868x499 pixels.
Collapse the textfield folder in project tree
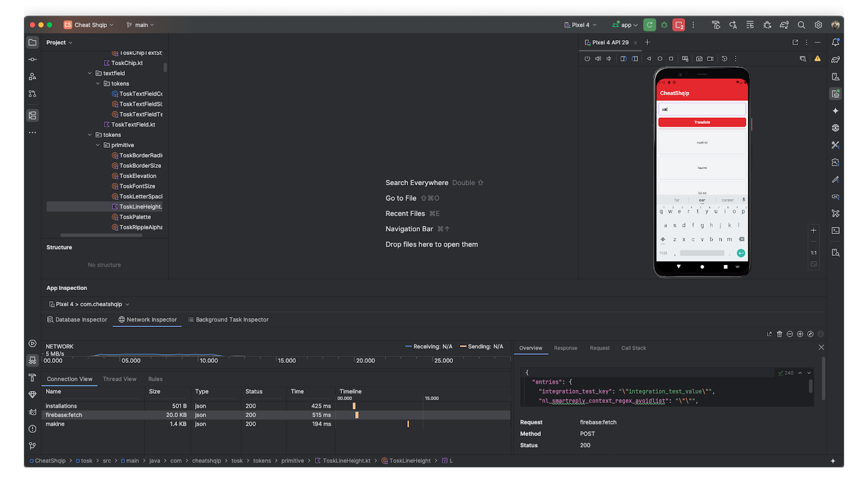(x=90, y=73)
